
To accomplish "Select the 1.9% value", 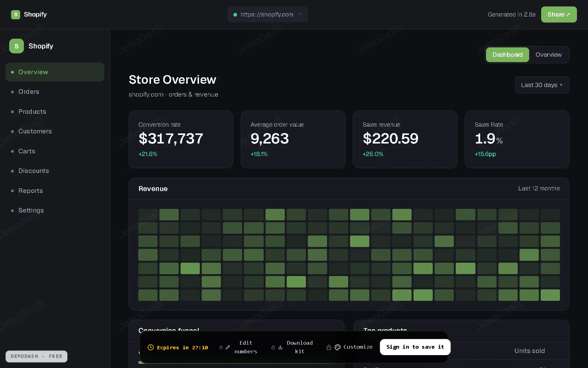I will [489, 139].
